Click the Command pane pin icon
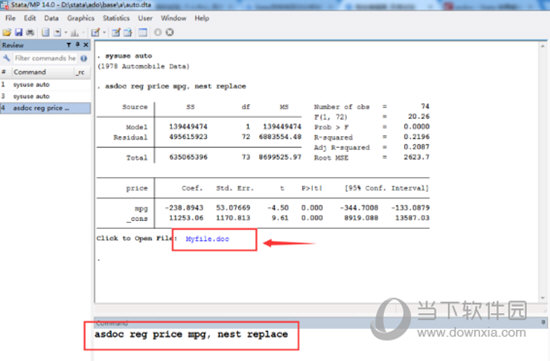The image size is (550, 361). (x=543, y=322)
